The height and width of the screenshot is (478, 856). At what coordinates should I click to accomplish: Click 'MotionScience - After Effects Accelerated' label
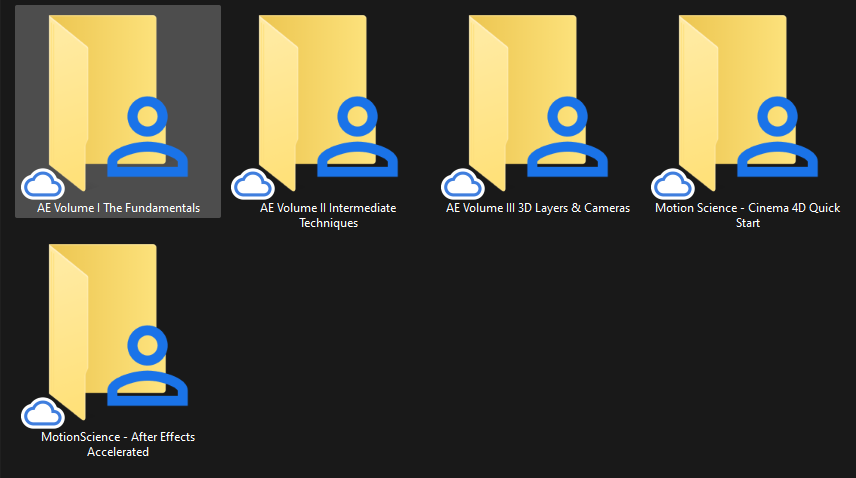[x=118, y=444]
